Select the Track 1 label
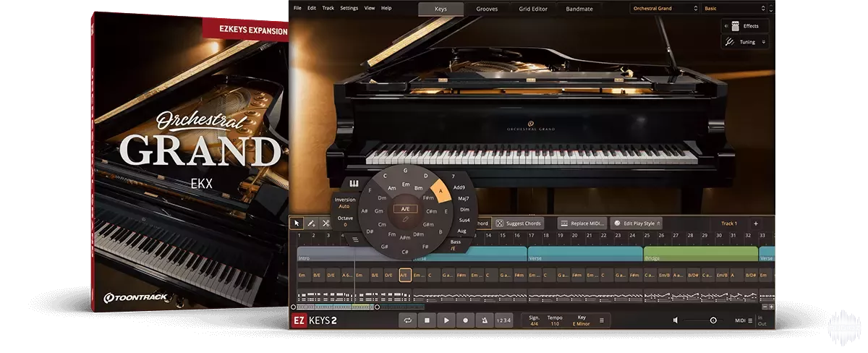 click(729, 224)
